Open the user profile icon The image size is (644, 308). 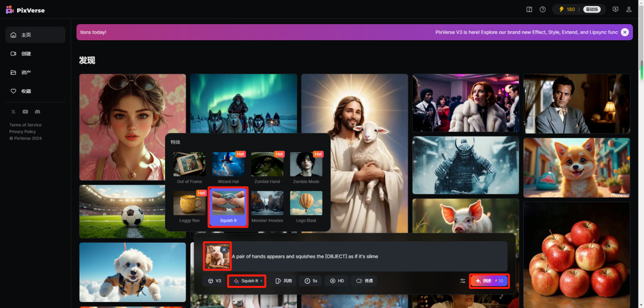(x=629, y=10)
